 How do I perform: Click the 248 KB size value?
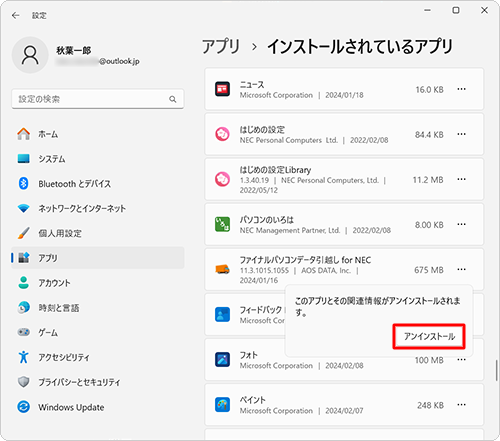430,405
